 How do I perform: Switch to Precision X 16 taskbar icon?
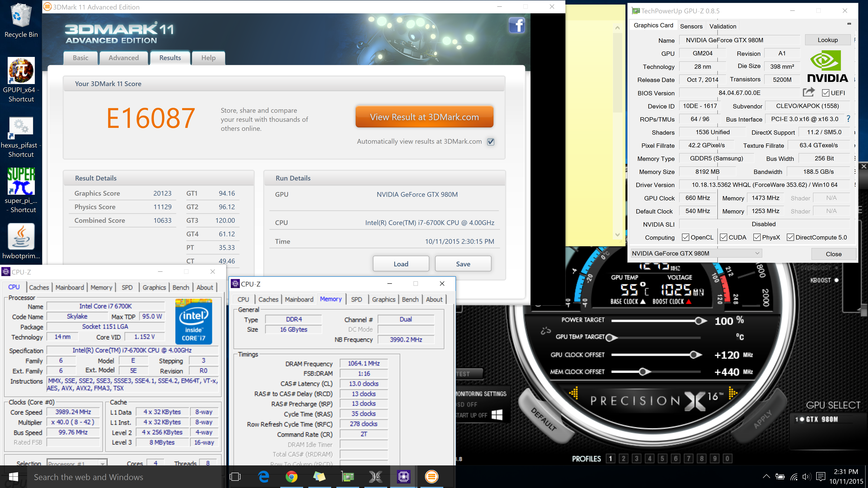click(375, 477)
